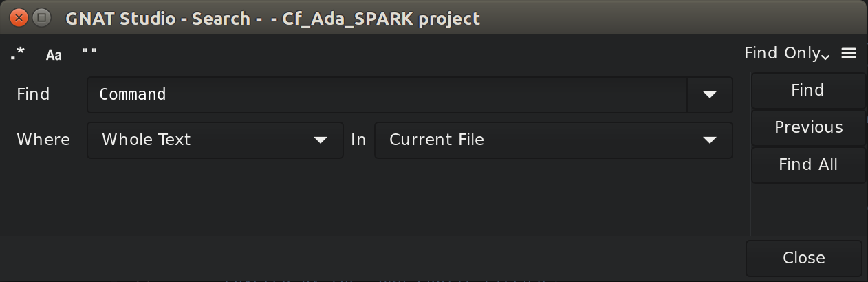This screenshot has height=282, width=868.
Task: Click the arrow on Whole Text combo
Action: coord(320,140)
